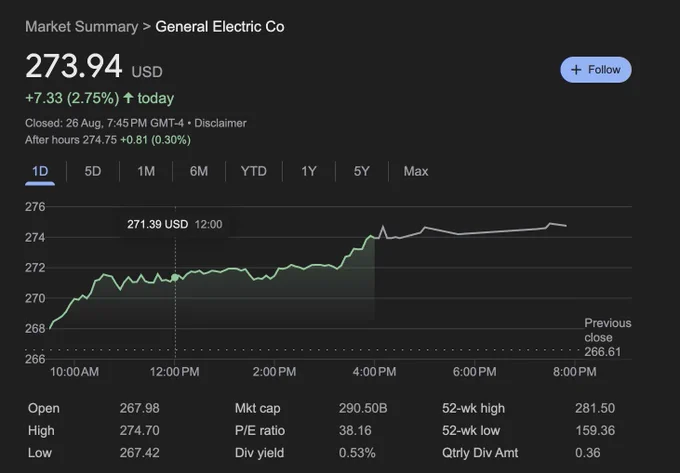The height and width of the screenshot is (473, 680).
Task: Click the 52-wk high value 281.50
Action: (595, 408)
